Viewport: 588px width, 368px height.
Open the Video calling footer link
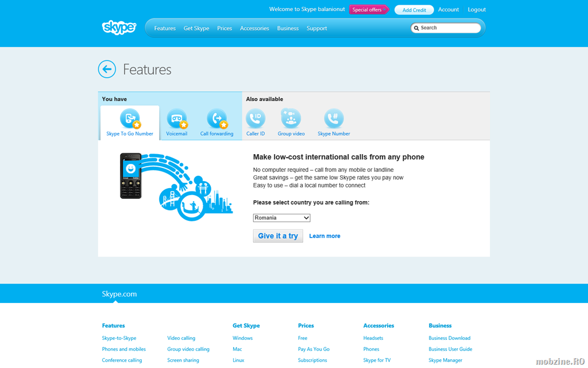pyautogui.click(x=181, y=338)
